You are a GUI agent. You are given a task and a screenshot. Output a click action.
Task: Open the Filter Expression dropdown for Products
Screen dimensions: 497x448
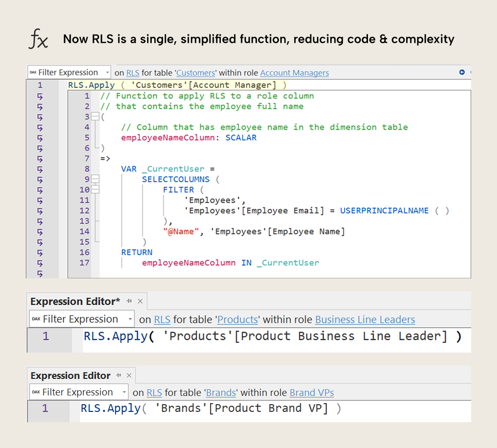(131, 319)
